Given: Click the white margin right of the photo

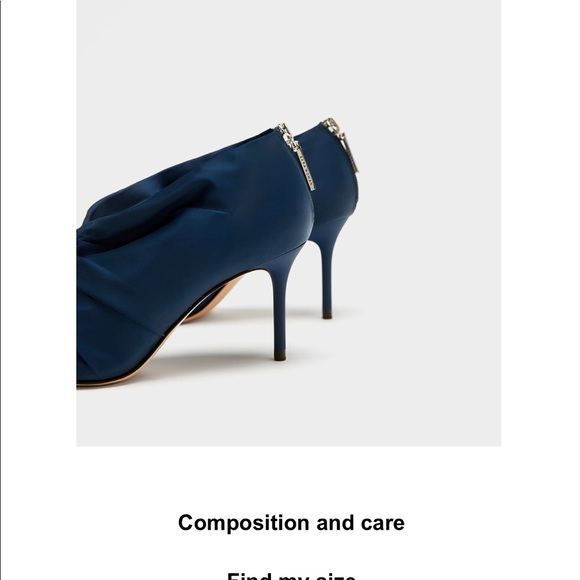Looking at the screenshot, I should [540, 222].
